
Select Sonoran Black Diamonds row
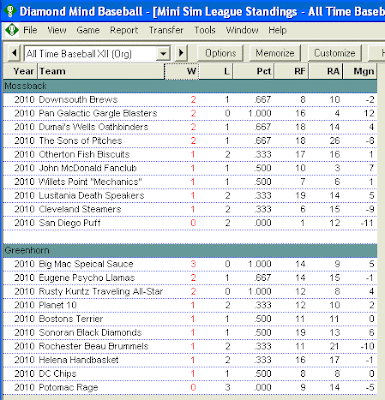tap(190, 332)
